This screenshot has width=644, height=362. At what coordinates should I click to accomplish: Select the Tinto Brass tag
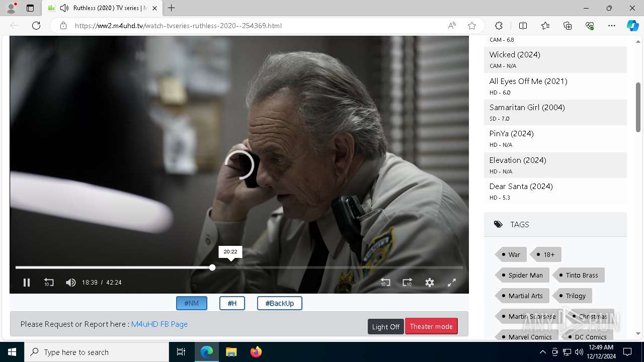[578, 275]
